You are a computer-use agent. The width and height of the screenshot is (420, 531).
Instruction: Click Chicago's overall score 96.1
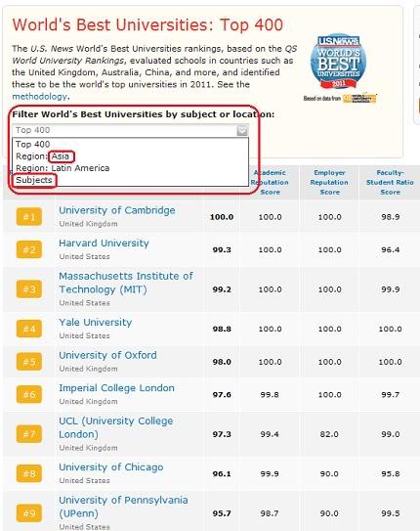pos(222,473)
